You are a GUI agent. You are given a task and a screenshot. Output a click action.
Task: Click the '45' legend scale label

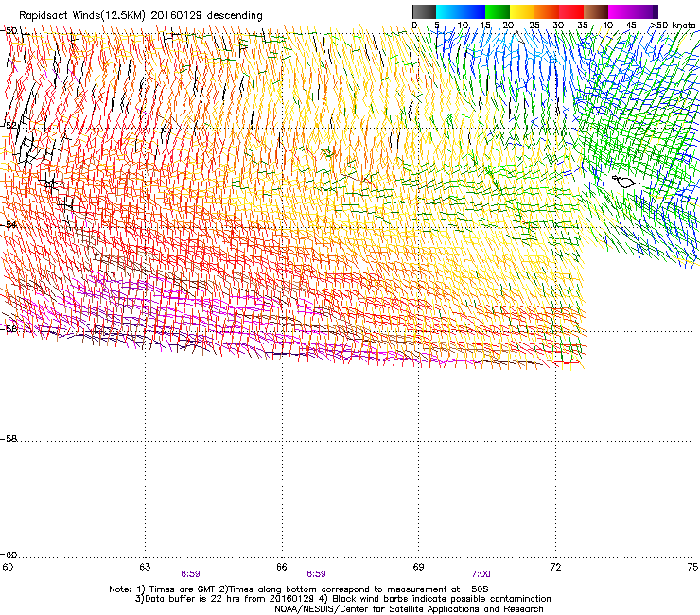[x=631, y=26]
